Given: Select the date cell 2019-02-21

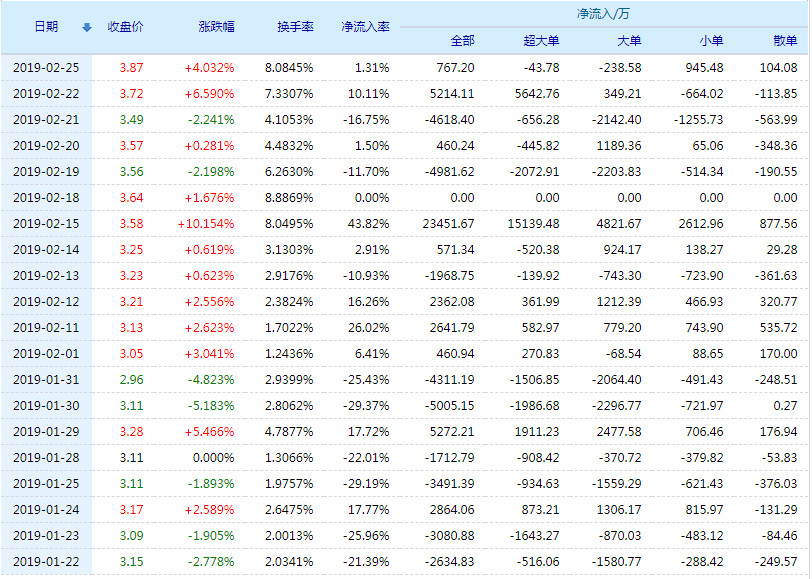Looking at the screenshot, I should (46, 120).
